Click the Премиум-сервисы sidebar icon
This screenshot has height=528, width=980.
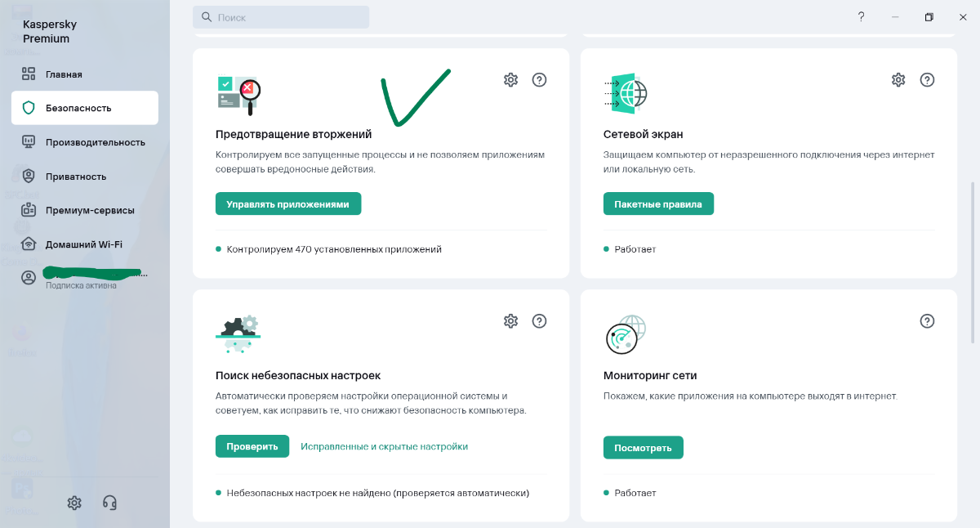tap(29, 210)
